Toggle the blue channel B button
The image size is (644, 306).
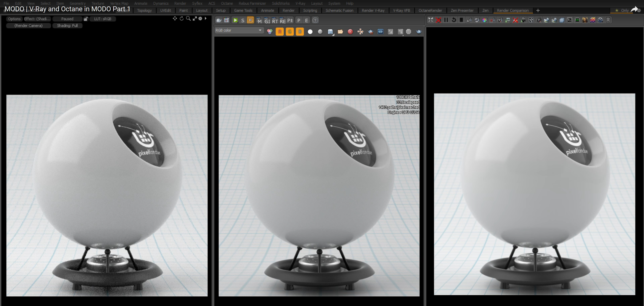click(300, 32)
